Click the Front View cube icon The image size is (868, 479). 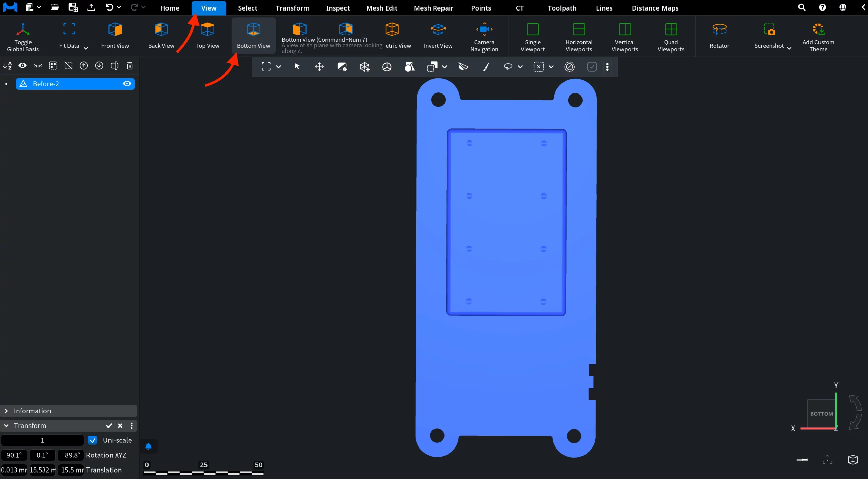tap(115, 29)
